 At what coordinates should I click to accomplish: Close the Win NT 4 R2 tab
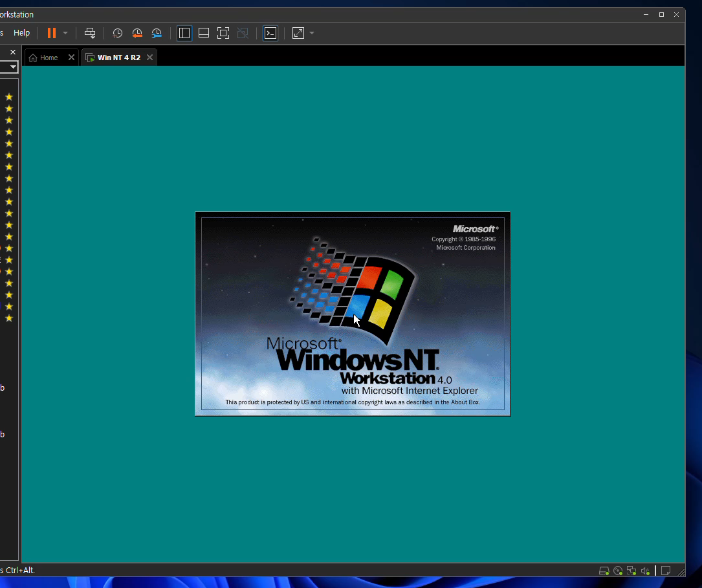point(150,58)
